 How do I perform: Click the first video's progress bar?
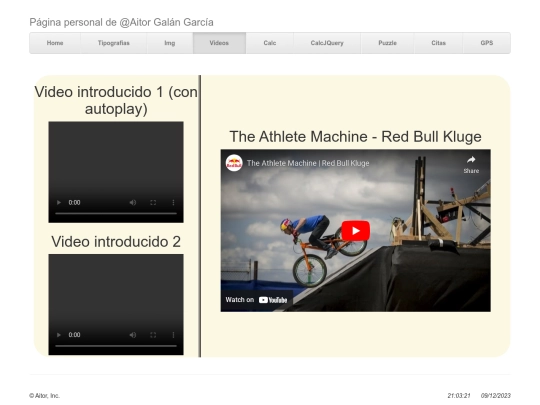pyautogui.click(x=116, y=214)
